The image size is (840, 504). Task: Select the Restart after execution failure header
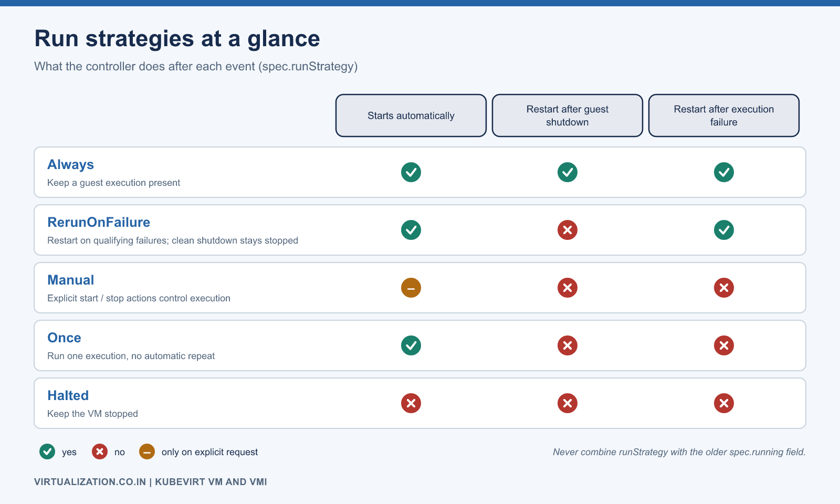(x=724, y=115)
